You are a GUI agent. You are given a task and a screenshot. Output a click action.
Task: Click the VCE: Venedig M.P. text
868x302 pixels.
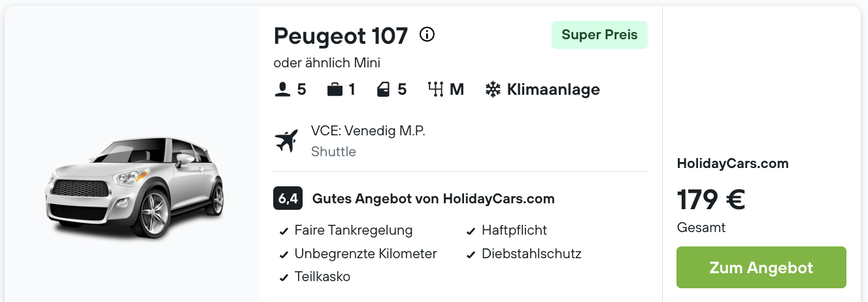[x=368, y=131]
